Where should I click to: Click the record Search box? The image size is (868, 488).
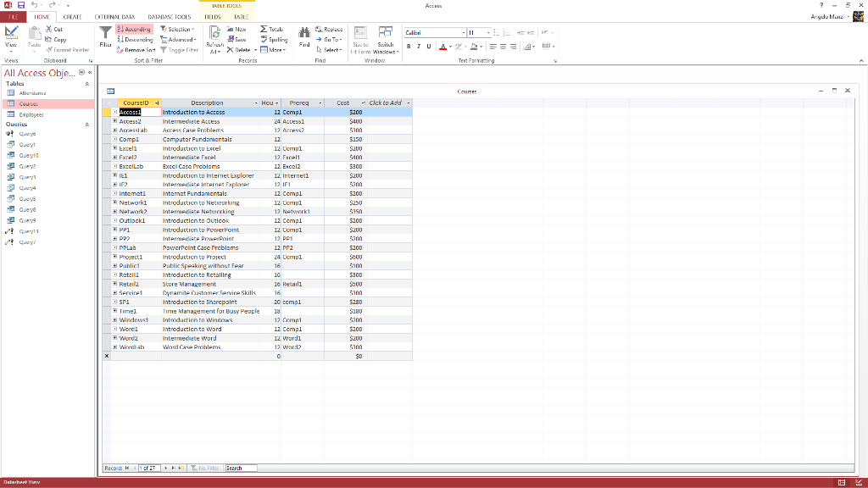pos(240,468)
